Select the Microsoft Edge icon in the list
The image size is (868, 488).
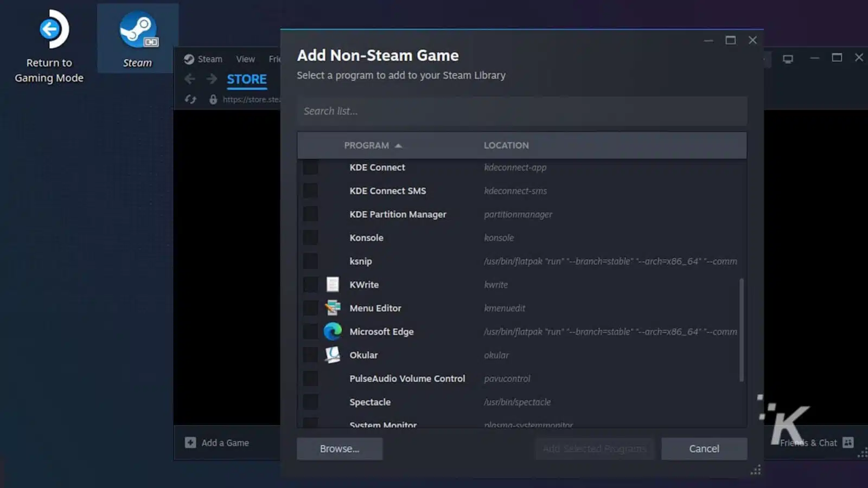333,331
